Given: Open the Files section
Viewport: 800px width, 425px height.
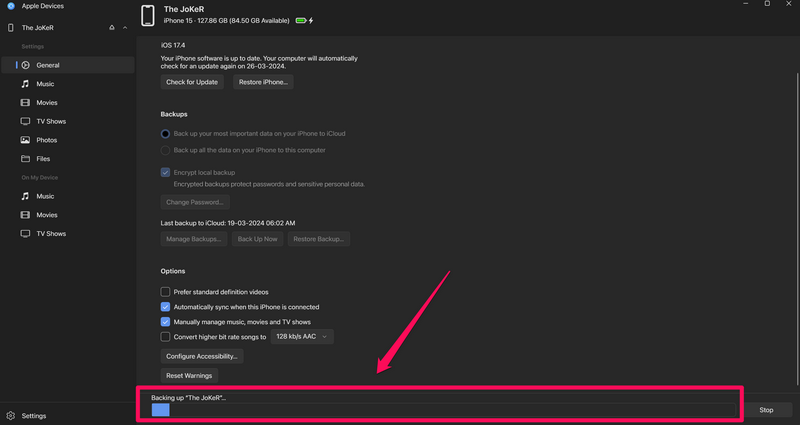Looking at the screenshot, I should point(68,159).
